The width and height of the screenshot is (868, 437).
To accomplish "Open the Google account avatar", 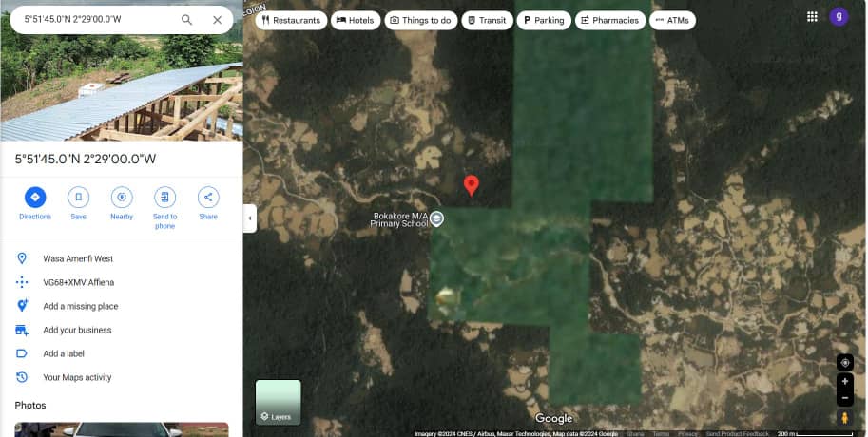I will (839, 16).
